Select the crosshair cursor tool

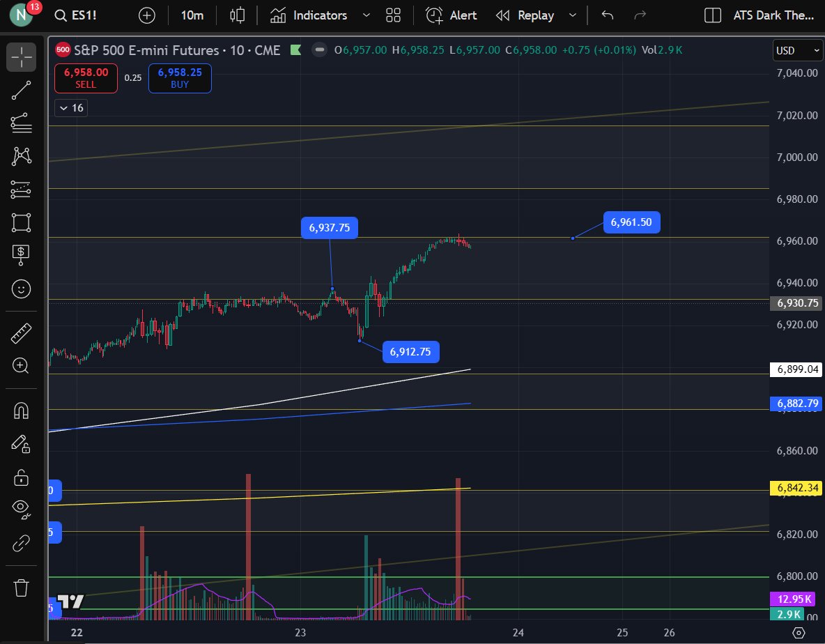21,57
